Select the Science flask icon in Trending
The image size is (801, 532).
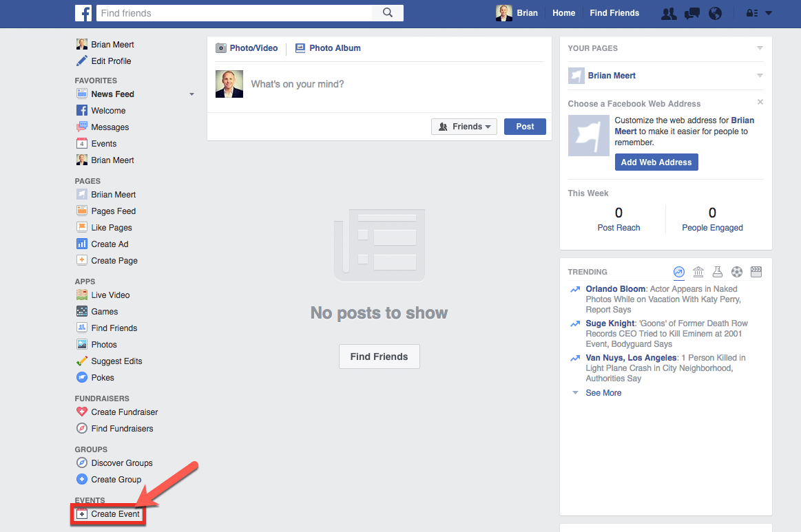coord(718,272)
